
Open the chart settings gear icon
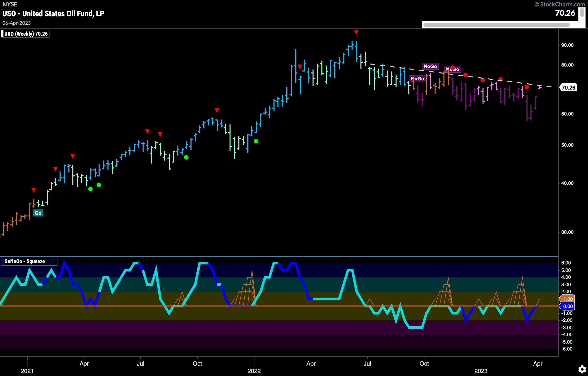pos(582,370)
